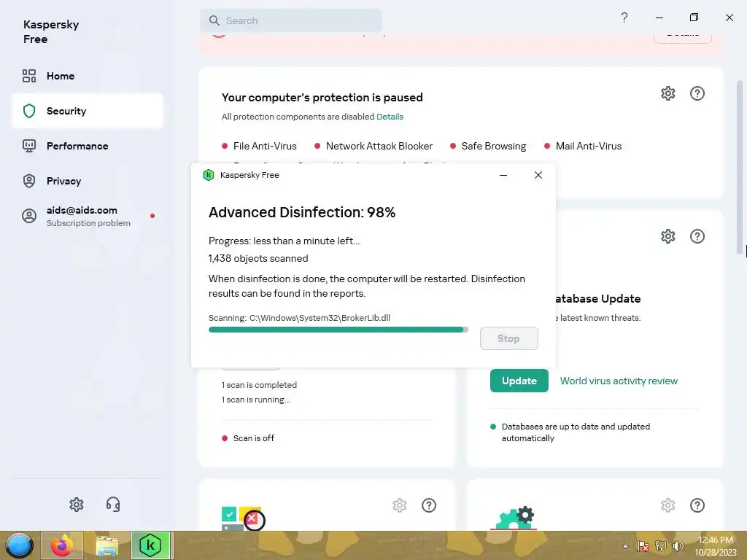Image resolution: width=747 pixels, height=560 pixels.
Task: Click inside the Search field
Action: point(290,20)
